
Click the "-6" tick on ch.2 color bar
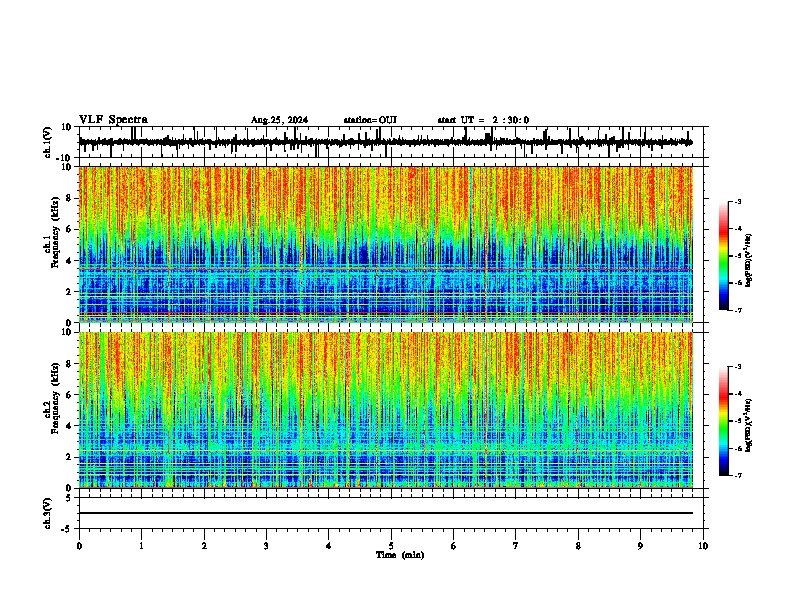737,448
